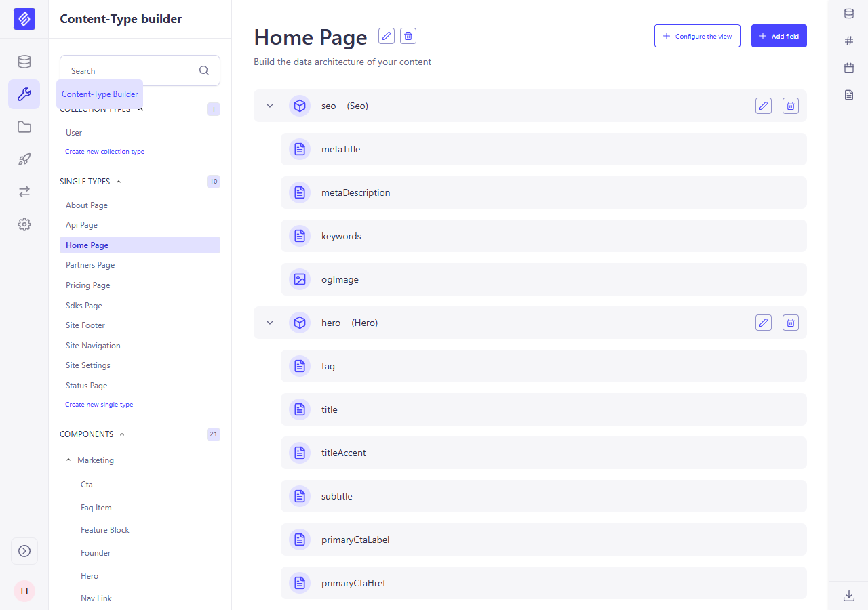Select the primaryCtaHref field row
This screenshot has height=610, width=868.
click(x=544, y=583)
